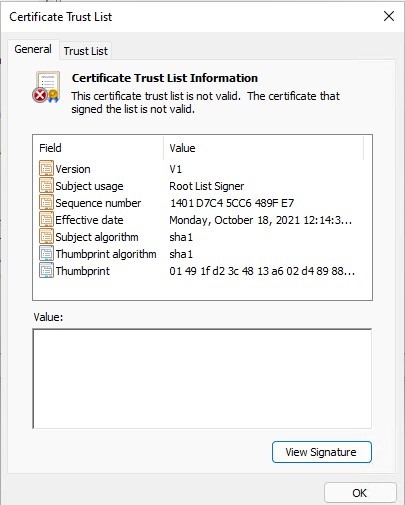
Task: Click the Thumbprint algorithm field icon
Action: [46, 253]
